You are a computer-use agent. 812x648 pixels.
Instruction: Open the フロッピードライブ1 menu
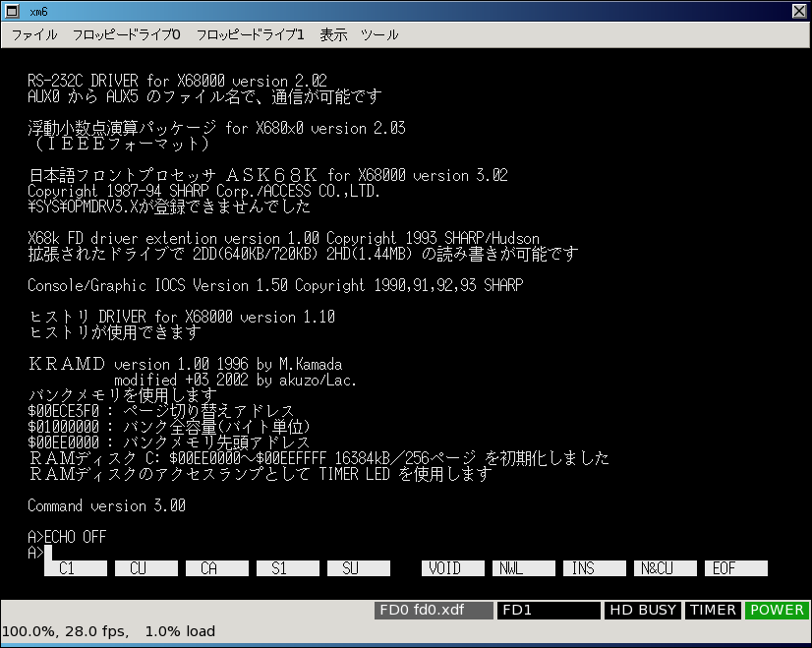[250, 34]
